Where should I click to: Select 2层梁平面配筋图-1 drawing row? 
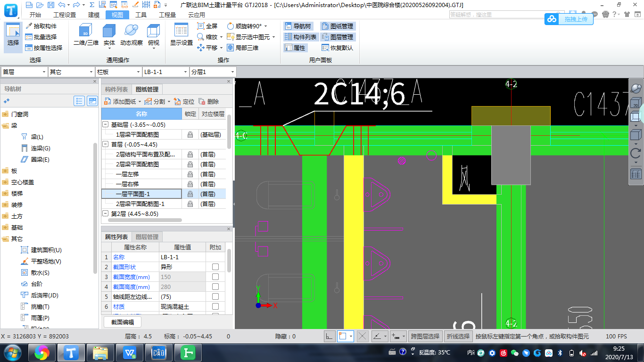[x=164, y=204]
